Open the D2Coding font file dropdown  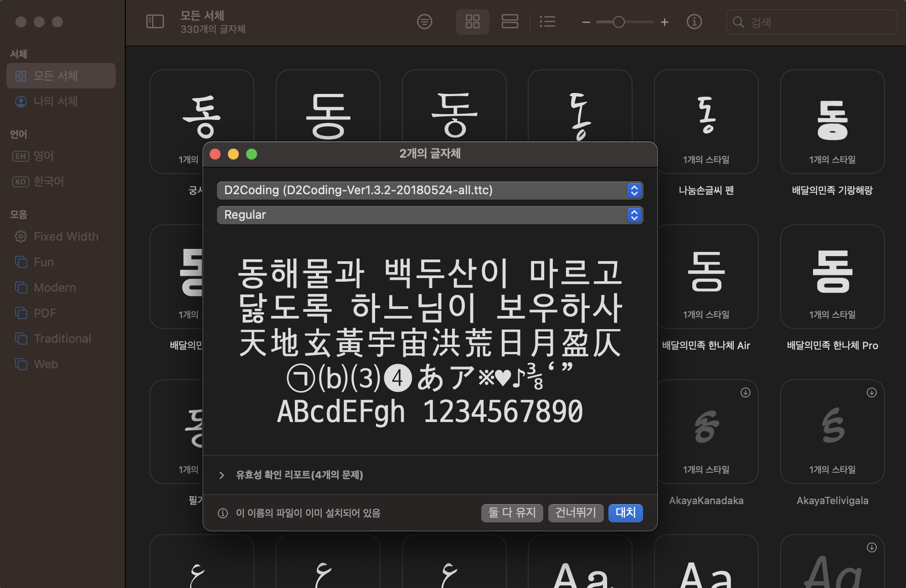430,190
